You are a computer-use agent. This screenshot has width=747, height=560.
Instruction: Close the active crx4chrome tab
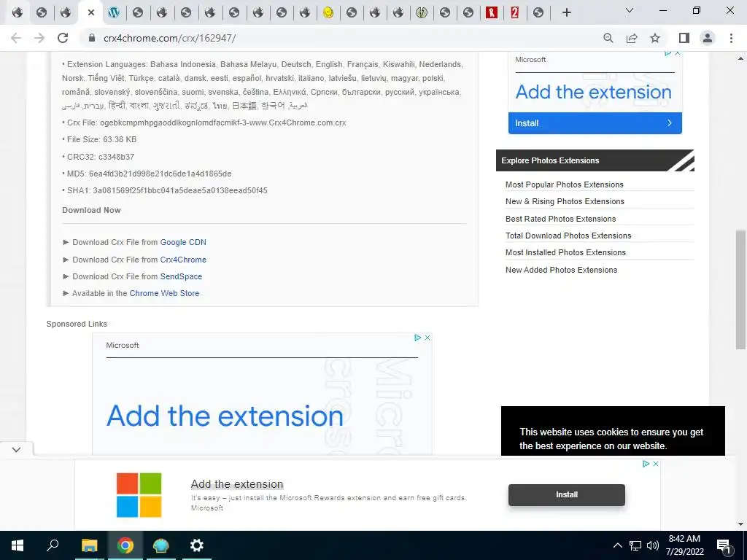[91, 12]
